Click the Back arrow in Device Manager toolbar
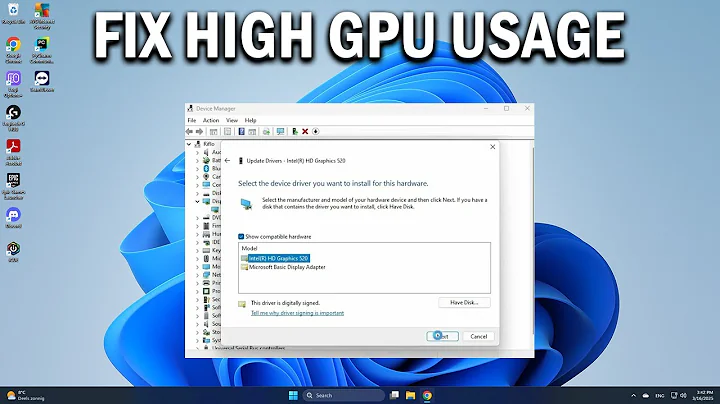The image size is (720, 404). 189,132
